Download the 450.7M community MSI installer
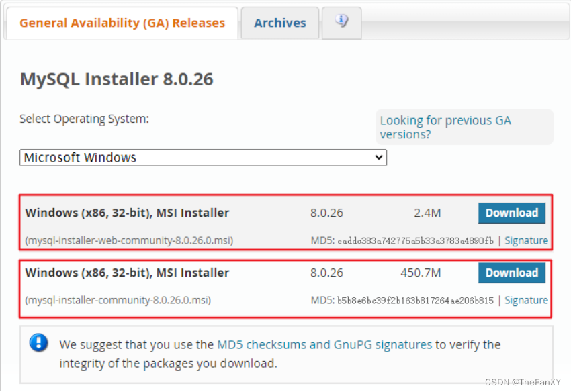 coord(512,273)
